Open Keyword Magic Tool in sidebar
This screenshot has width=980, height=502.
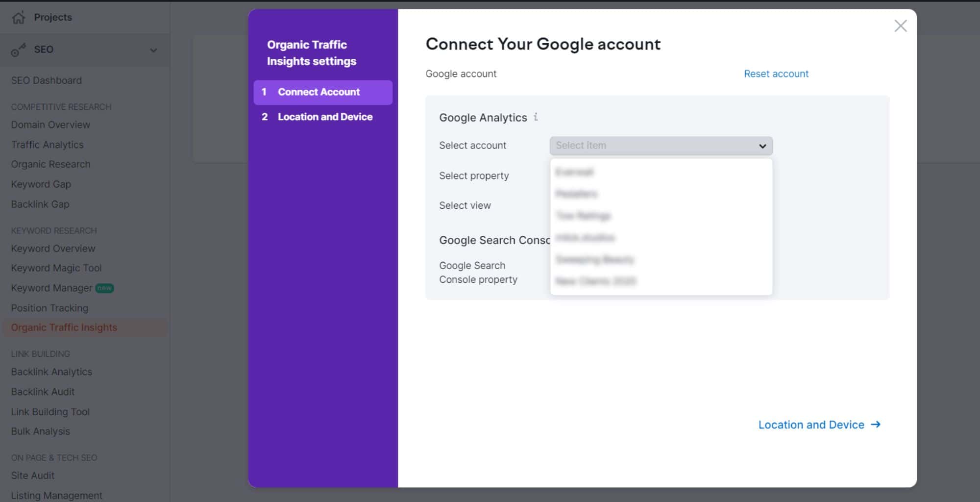point(56,268)
